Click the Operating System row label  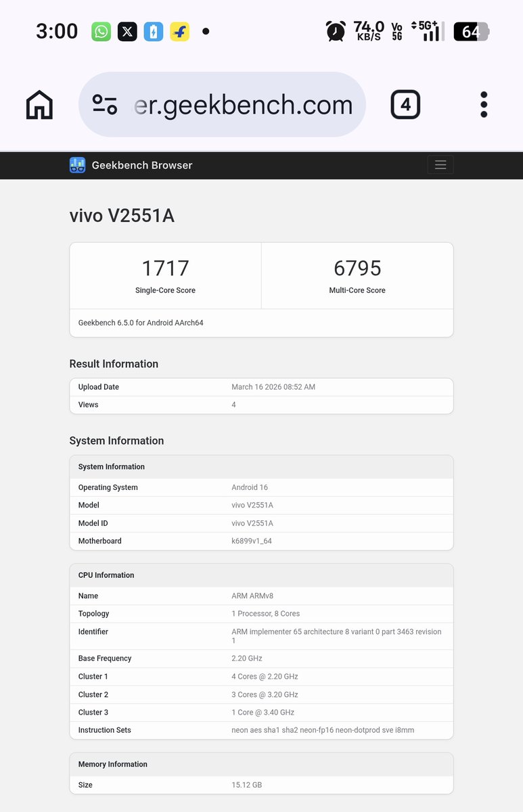tap(108, 487)
